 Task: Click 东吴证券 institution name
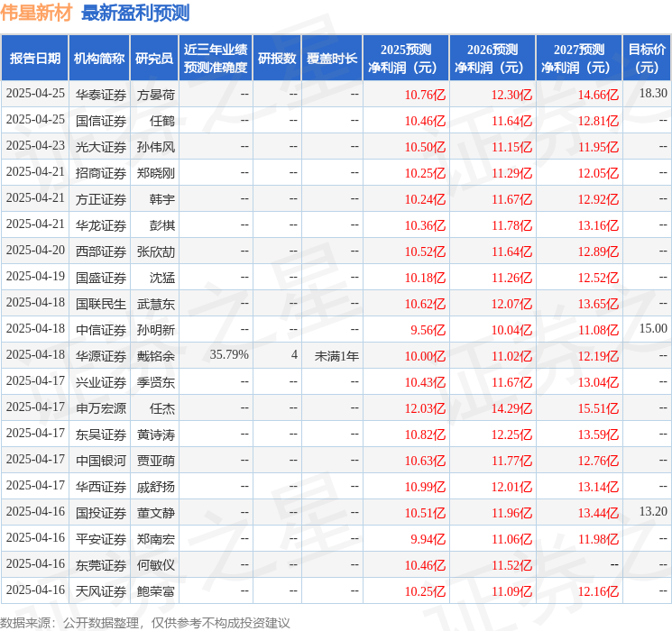tap(101, 434)
